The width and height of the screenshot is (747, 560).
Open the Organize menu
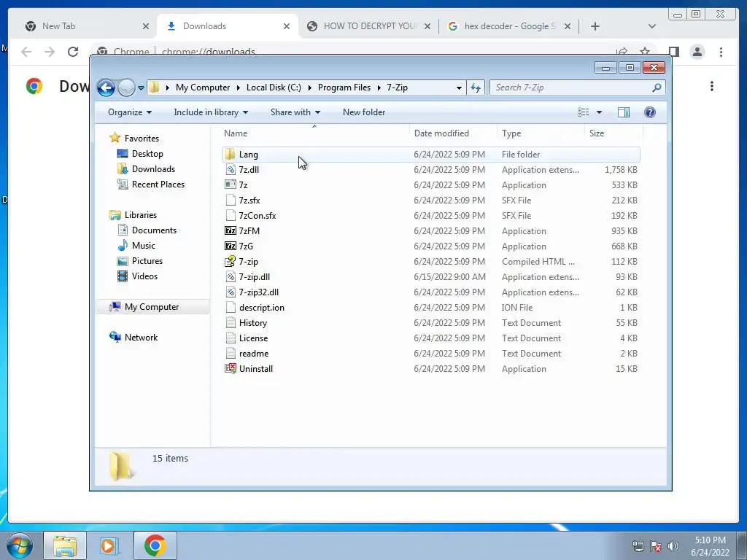(x=130, y=112)
